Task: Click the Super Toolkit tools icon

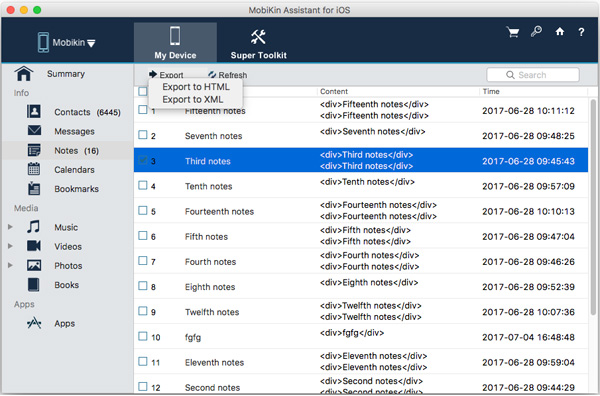Action: tap(258, 37)
